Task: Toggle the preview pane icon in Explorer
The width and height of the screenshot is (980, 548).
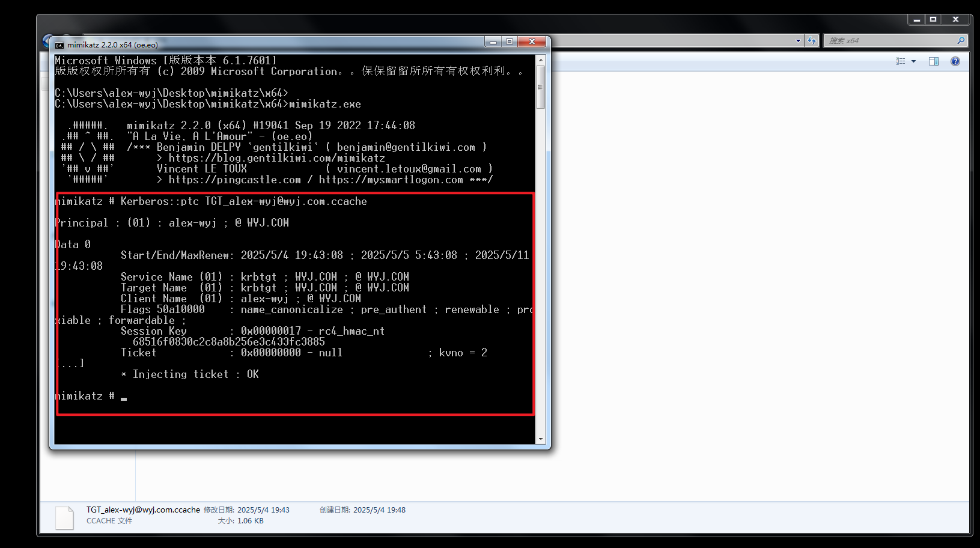Action: coord(934,61)
